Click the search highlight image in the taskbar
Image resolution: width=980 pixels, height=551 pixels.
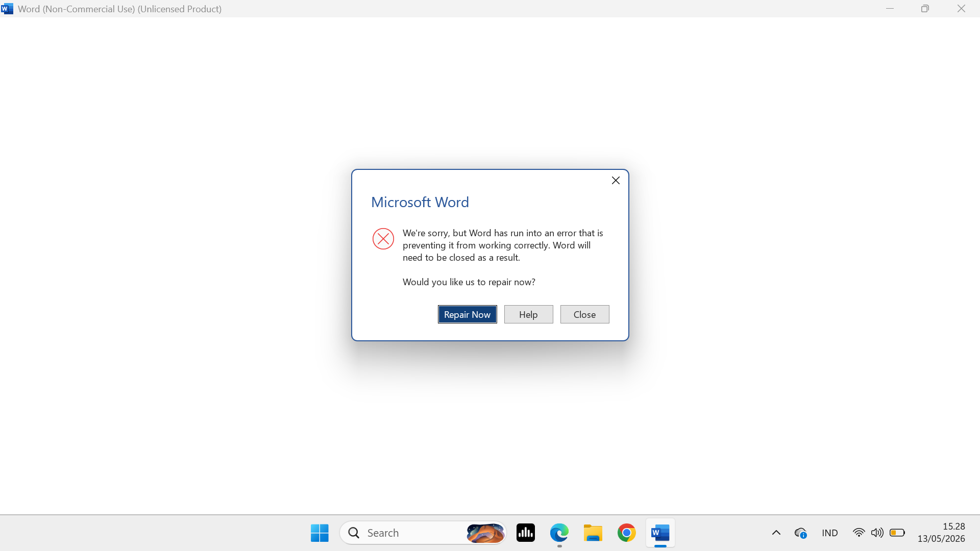485,533
